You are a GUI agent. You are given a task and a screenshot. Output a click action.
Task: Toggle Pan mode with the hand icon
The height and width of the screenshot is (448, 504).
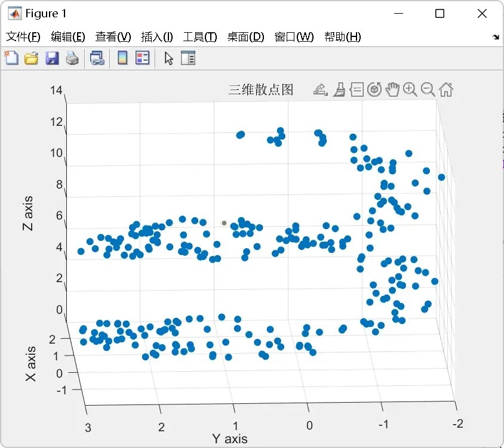(x=392, y=89)
